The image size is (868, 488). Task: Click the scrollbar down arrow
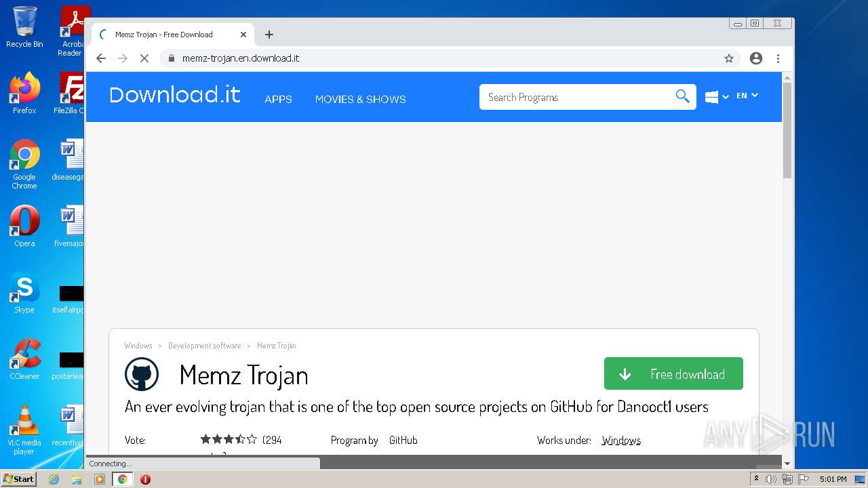787,464
